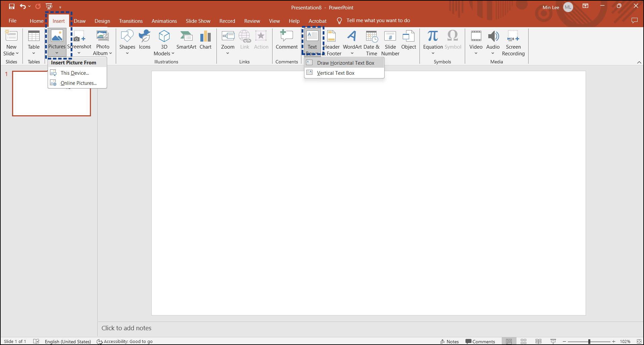644x345 pixels.
Task: Switch to the Home tab
Action: click(37, 21)
